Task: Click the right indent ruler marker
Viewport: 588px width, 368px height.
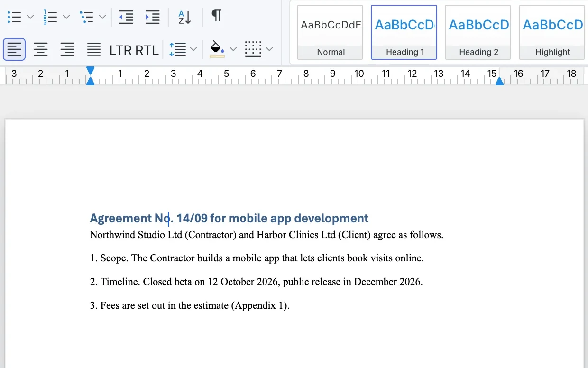Action: [x=499, y=81]
